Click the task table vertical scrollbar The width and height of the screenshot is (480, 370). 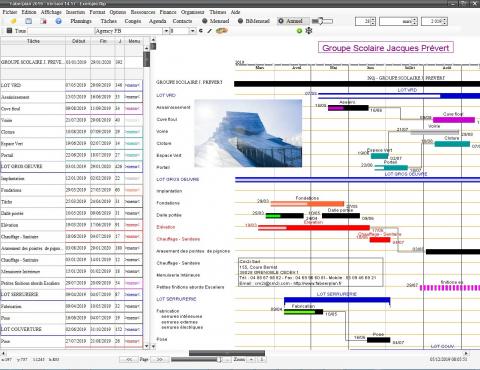146,197
